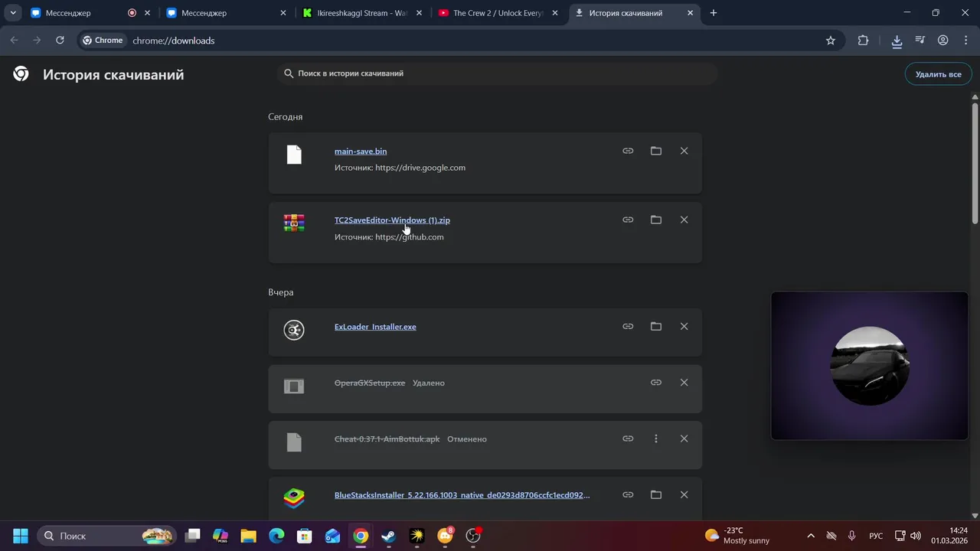Image resolution: width=980 pixels, height=551 pixels.
Task: Copy link for TC2SaveEditor-Windows (1).zip
Action: pos(628,220)
